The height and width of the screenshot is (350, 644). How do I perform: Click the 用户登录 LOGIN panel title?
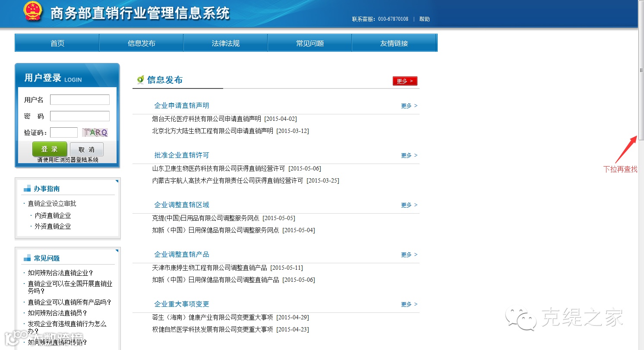pos(53,78)
